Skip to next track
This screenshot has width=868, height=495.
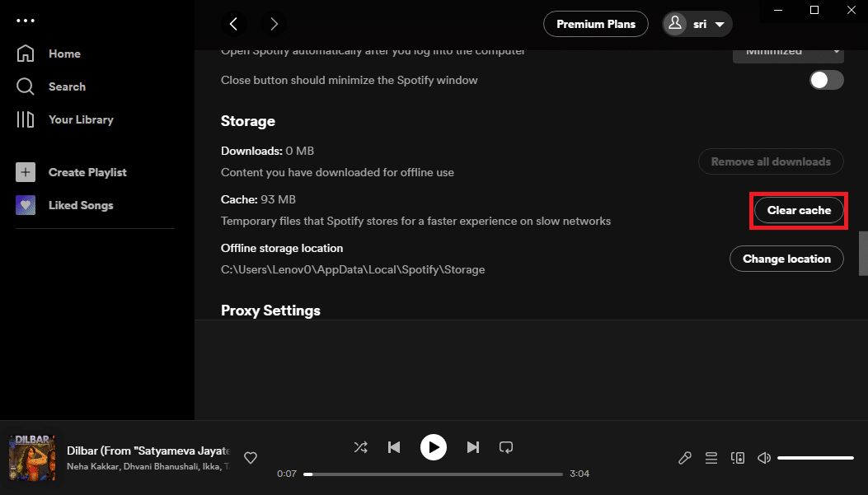pos(473,447)
